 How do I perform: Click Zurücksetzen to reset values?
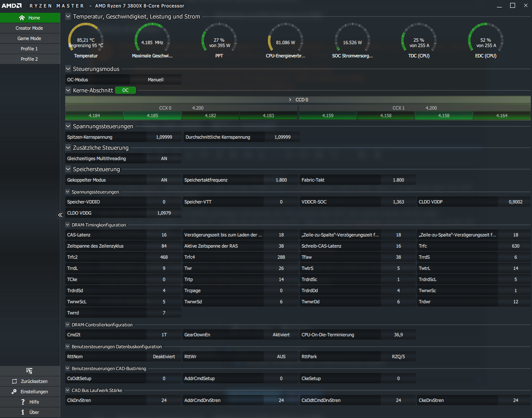click(30, 381)
